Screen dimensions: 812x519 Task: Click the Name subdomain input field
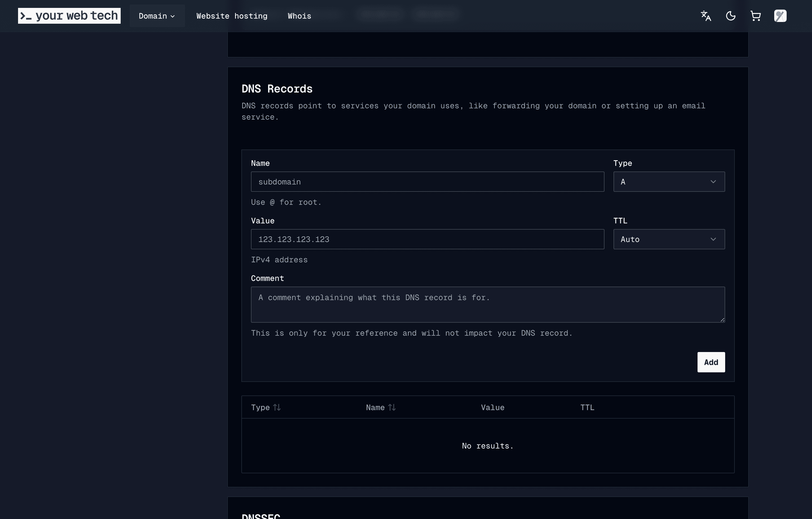(428, 182)
